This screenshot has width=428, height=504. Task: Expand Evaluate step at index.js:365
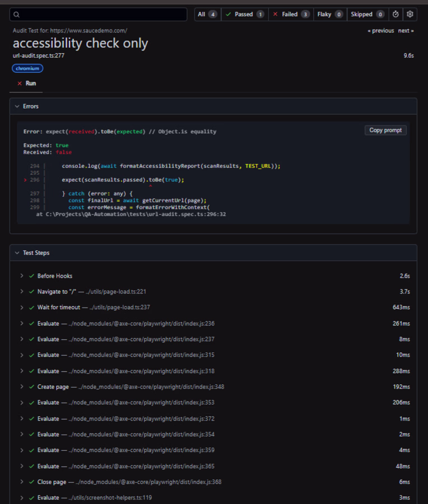tap(21, 466)
